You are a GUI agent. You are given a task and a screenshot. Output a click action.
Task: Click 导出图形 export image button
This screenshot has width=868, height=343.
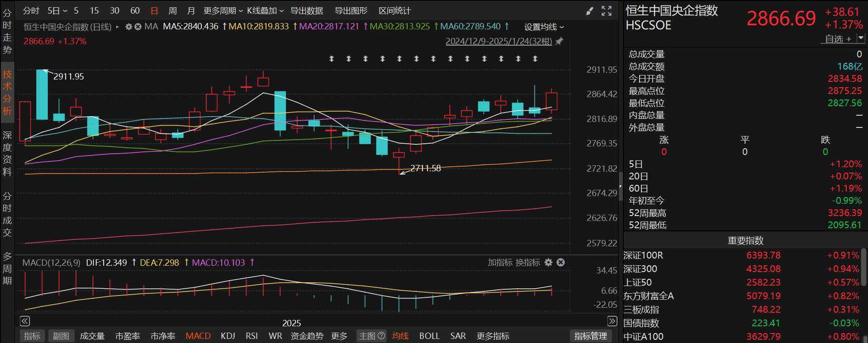click(351, 10)
